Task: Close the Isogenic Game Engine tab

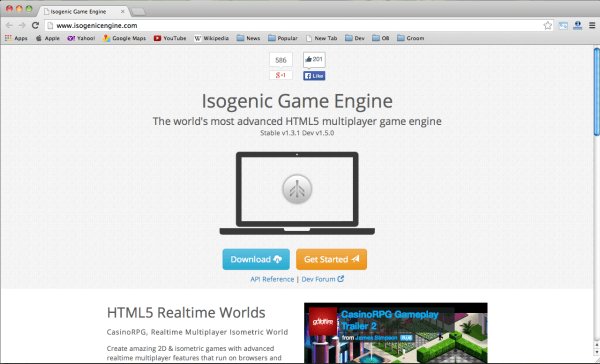Action: (x=122, y=11)
